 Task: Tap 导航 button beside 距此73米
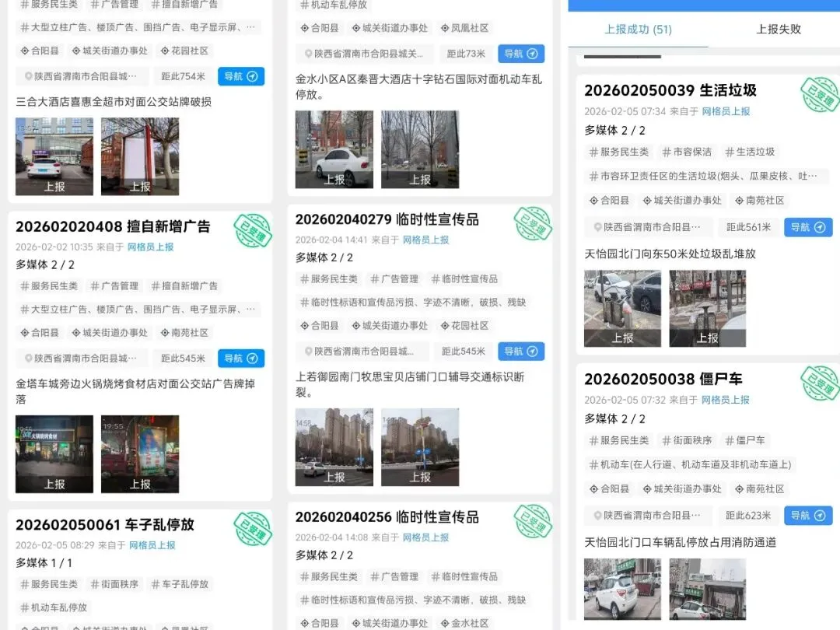pos(521,54)
